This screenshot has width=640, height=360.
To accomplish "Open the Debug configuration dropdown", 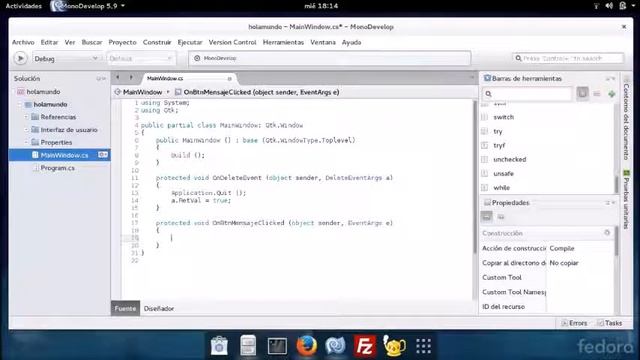I will pos(66,59).
